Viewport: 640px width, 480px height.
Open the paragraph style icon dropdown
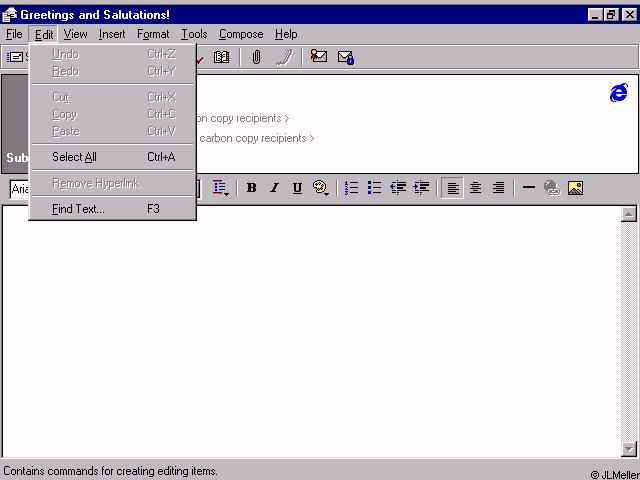220,188
